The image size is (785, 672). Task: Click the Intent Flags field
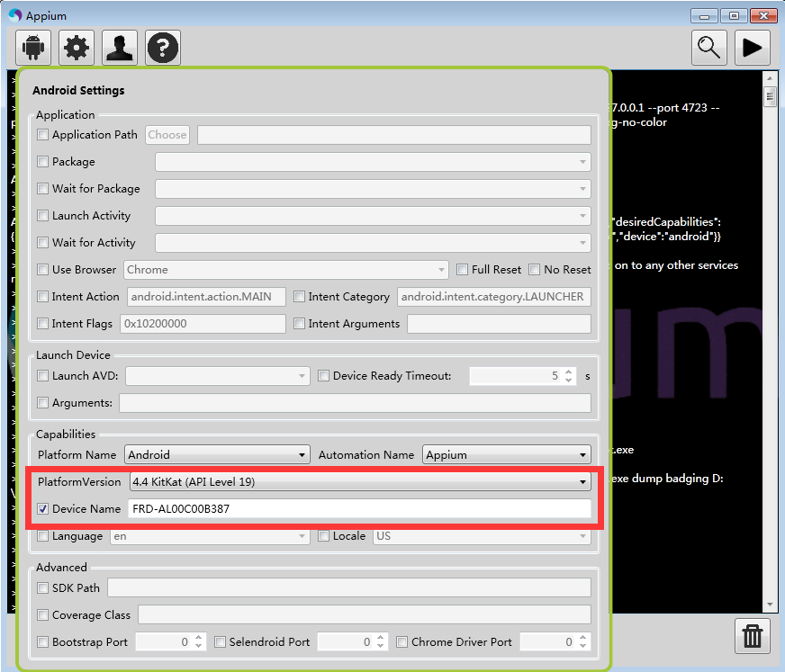click(203, 324)
